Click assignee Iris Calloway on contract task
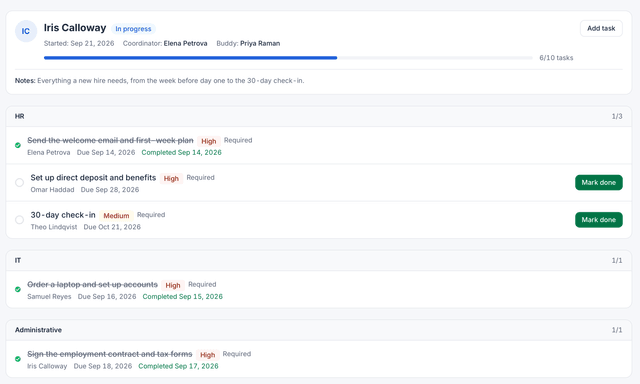Image resolution: width=640 pixels, height=384 pixels. click(x=47, y=366)
